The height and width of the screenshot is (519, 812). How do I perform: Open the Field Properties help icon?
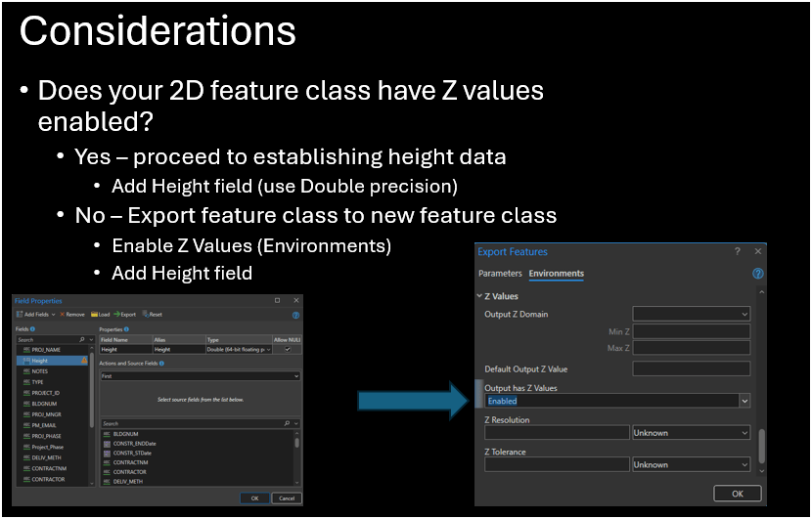click(295, 315)
